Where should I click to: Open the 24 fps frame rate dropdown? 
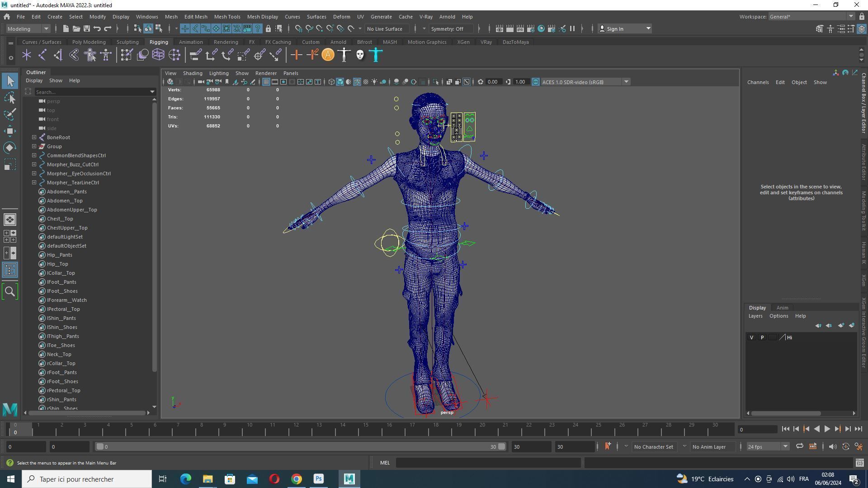point(767,447)
